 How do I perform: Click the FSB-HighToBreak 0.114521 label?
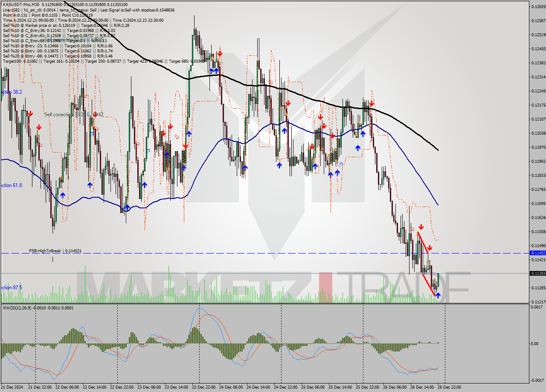55,251
